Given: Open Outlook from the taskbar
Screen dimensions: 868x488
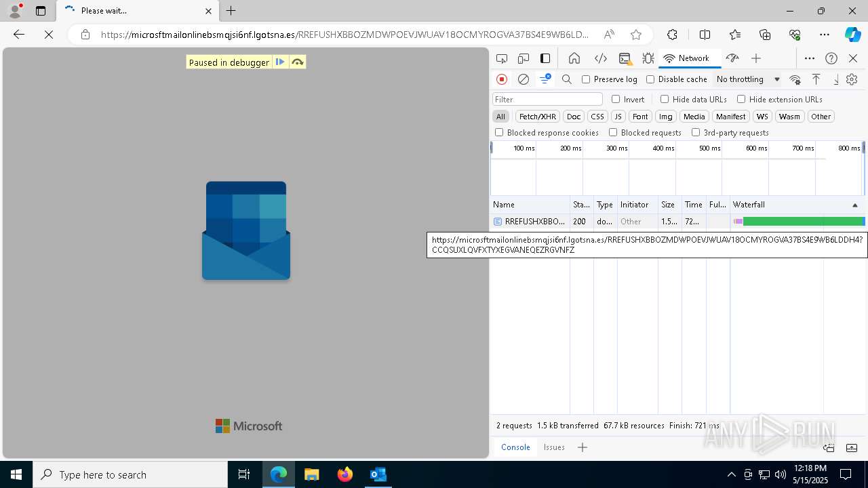Looking at the screenshot, I should coord(378,474).
